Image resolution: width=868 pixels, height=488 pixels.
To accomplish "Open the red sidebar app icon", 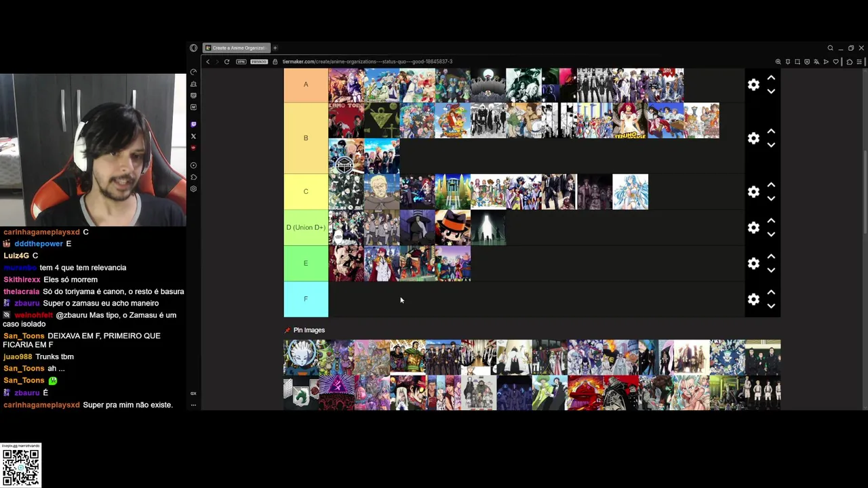I will pyautogui.click(x=193, y=148).
